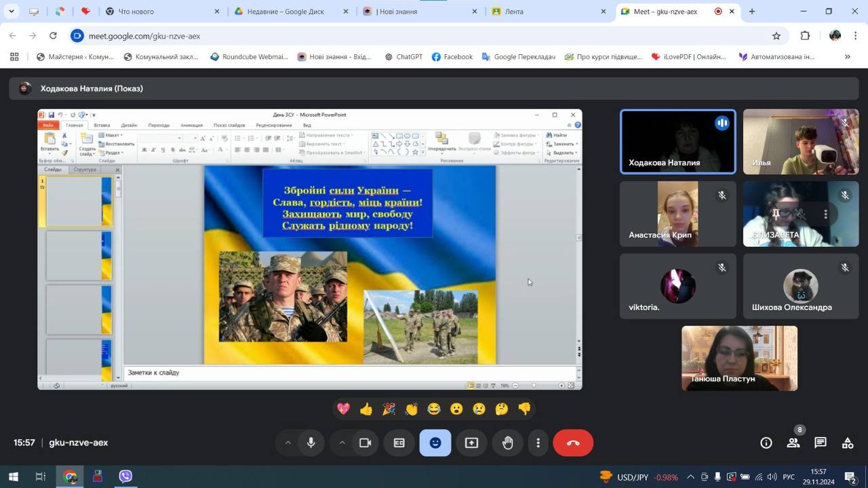The height and width of the screenshot is (488, 868).
Task: Toggle the microphone on or off
Action: tap(311, 443)
